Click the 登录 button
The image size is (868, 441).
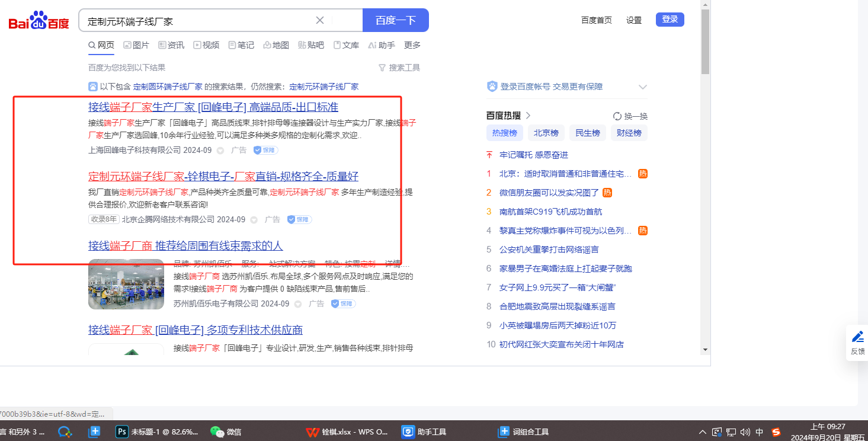coord(670,20)
